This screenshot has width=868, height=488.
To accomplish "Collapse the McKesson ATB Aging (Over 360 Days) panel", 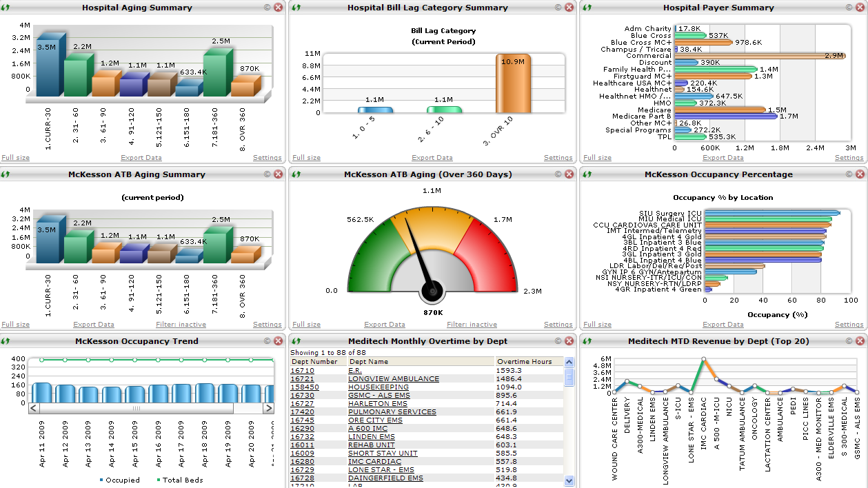I will point(558,174).
